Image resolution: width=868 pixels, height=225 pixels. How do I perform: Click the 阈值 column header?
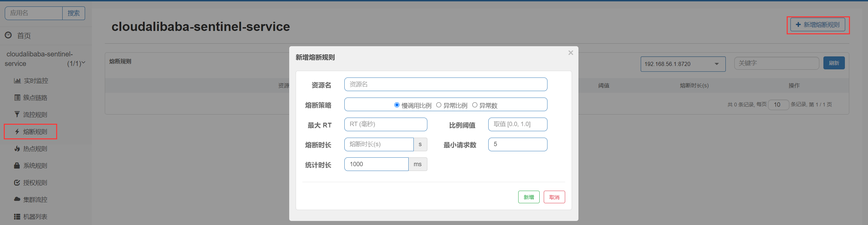(x=604, y=86)
